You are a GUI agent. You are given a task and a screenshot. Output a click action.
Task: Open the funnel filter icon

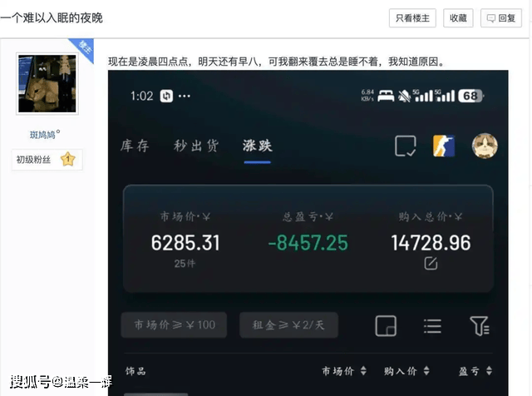(479, 325)
